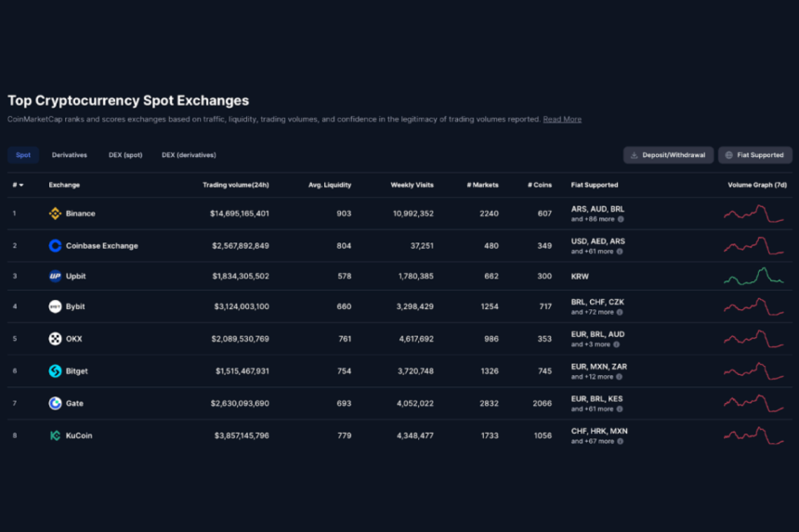The height and width of the screenshot is (532, 799).
Task: Open the info icon beside +12 more
Action: (x=619, y=377)
